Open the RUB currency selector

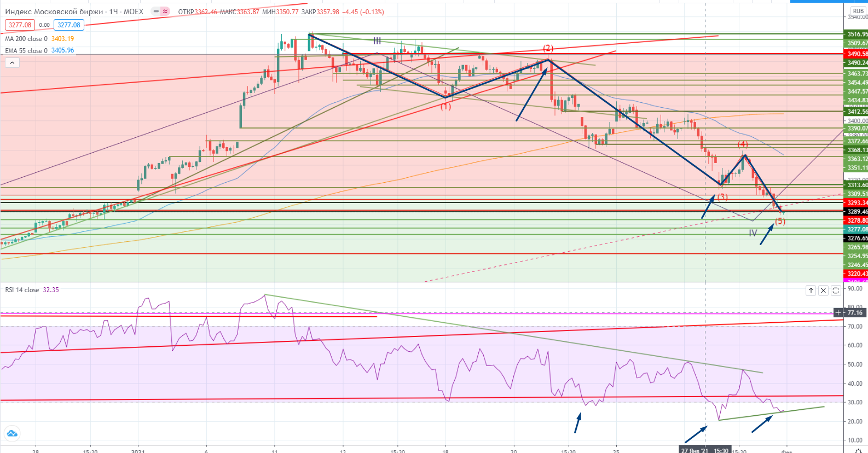click(x=858, y=11)
